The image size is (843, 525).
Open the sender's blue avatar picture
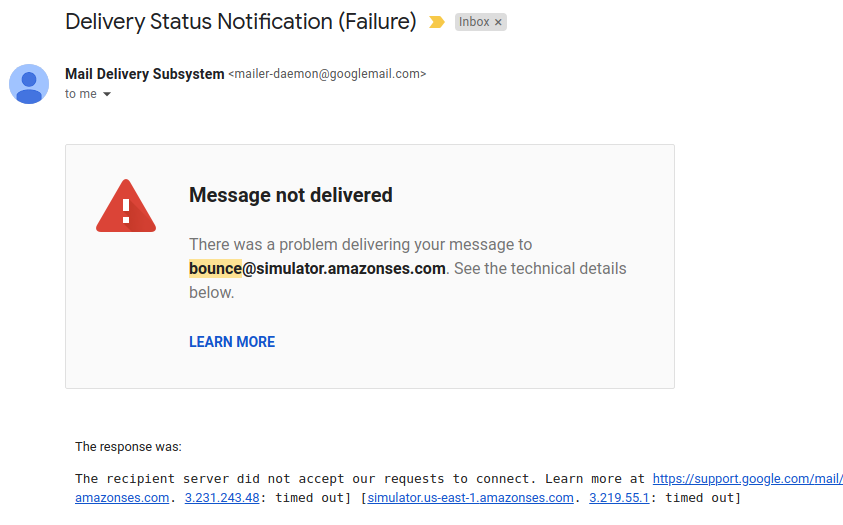29,84
